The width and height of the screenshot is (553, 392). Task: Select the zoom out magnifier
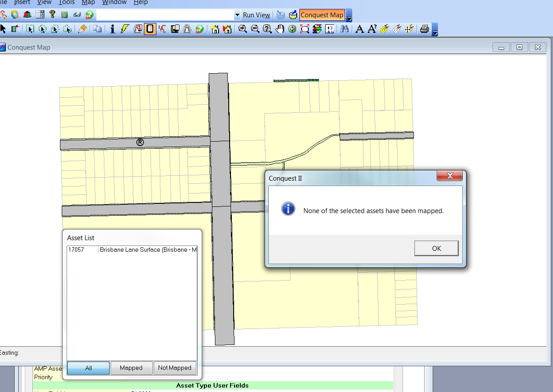tap(255, 29)
